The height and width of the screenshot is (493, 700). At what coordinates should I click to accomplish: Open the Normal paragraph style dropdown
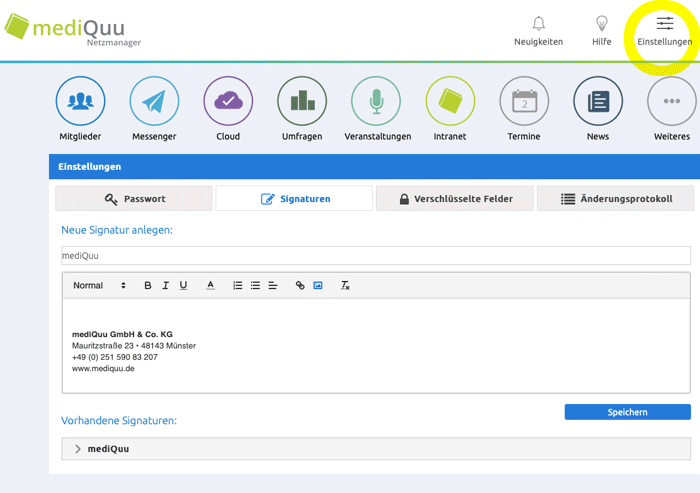pos(99,285)
